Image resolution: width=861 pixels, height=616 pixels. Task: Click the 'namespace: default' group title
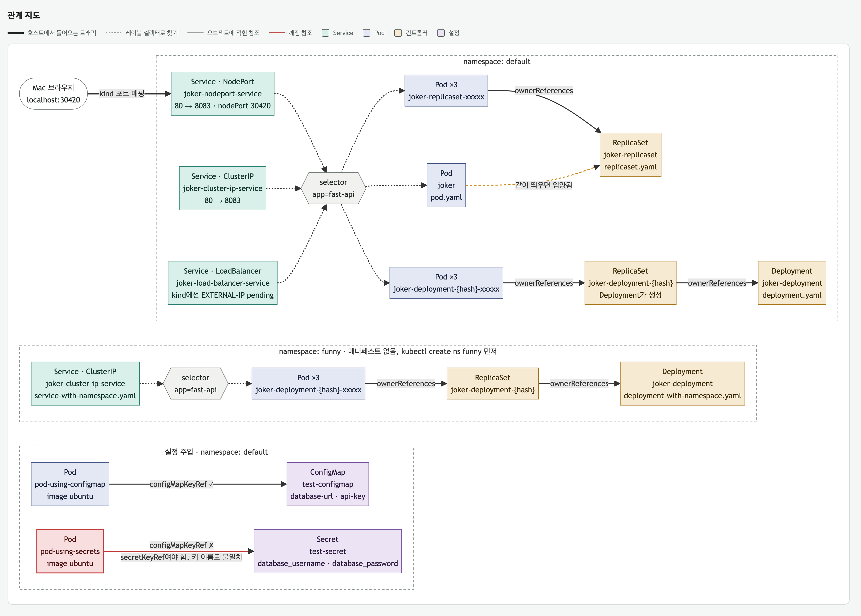497,62
